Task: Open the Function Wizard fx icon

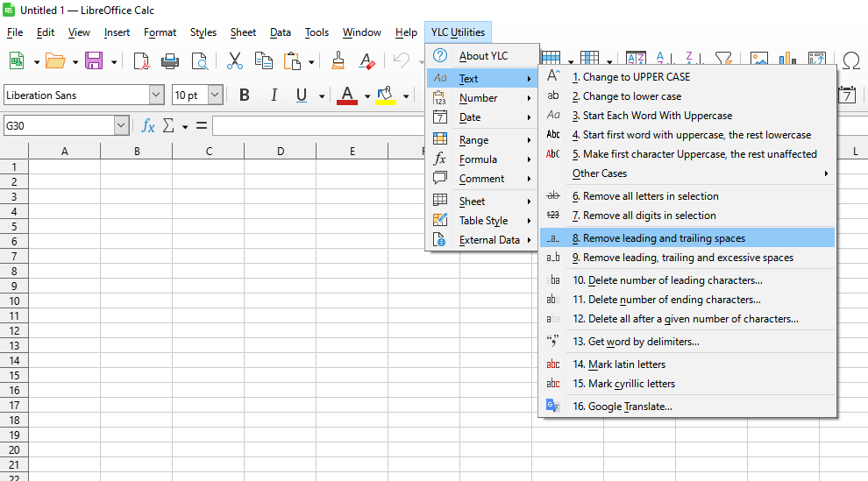Action: pyautogui.click(x=148, y=126)
